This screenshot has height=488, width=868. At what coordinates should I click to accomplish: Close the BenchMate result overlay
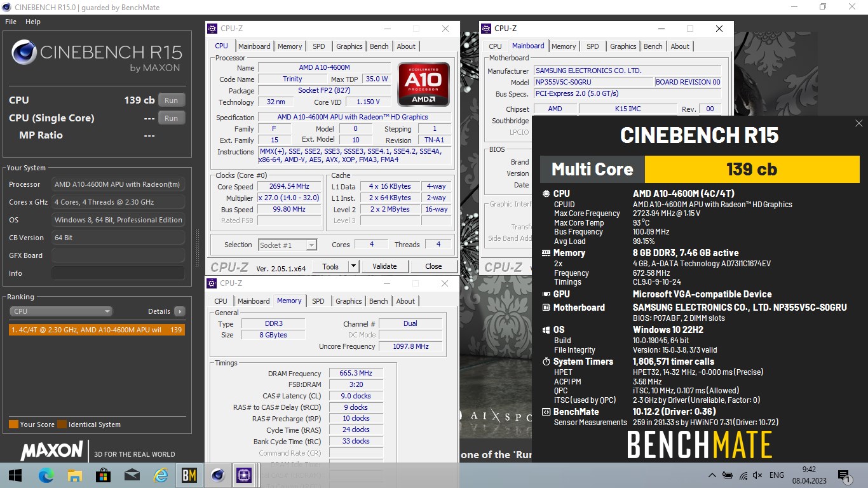(859, 123)
